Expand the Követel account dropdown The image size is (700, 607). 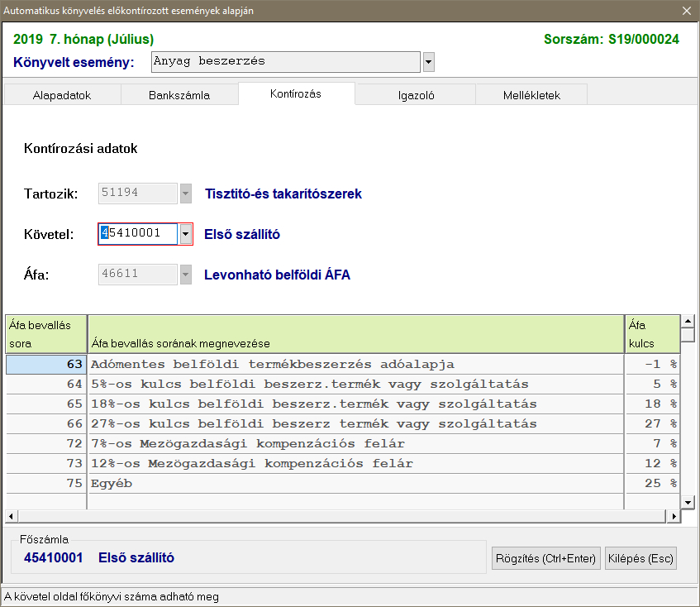[x=186, y=234]
